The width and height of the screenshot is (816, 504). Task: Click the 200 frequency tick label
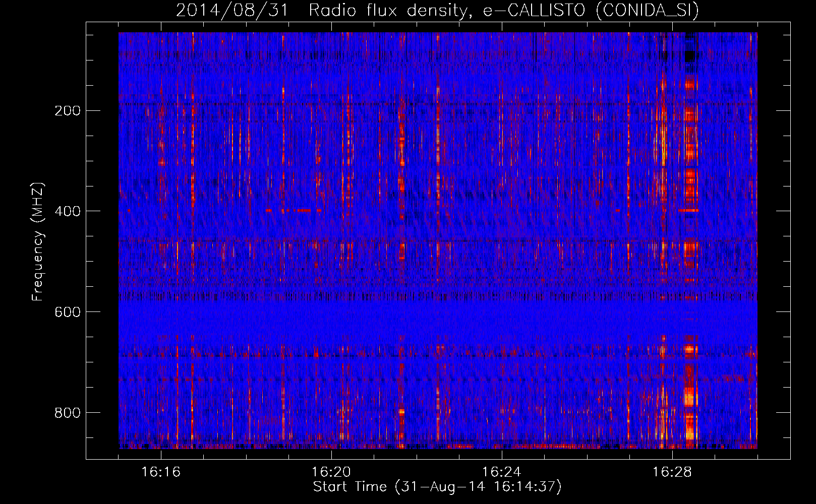click(68, 111)
